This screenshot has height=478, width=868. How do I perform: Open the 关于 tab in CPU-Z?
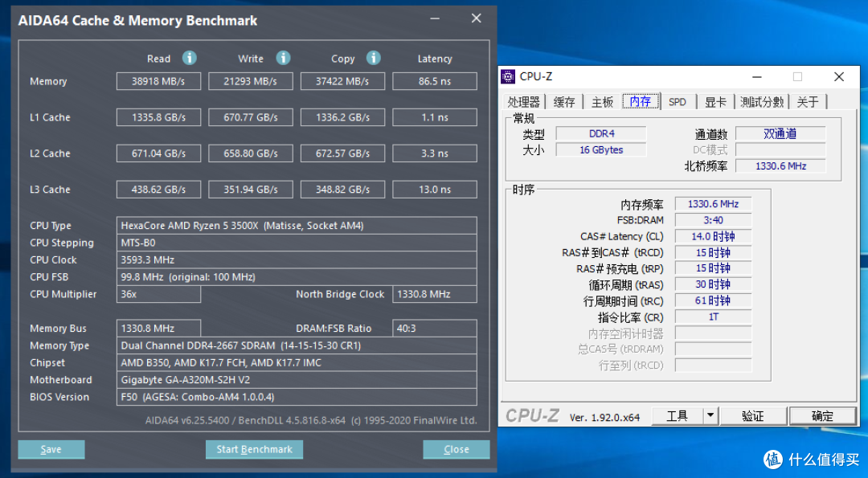click(808, 102)
